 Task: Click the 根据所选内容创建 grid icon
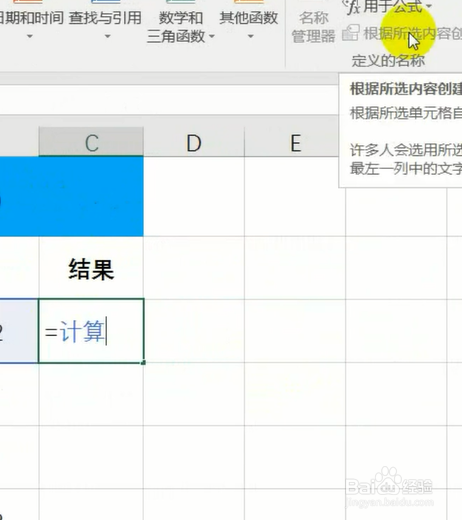[351, 33]
